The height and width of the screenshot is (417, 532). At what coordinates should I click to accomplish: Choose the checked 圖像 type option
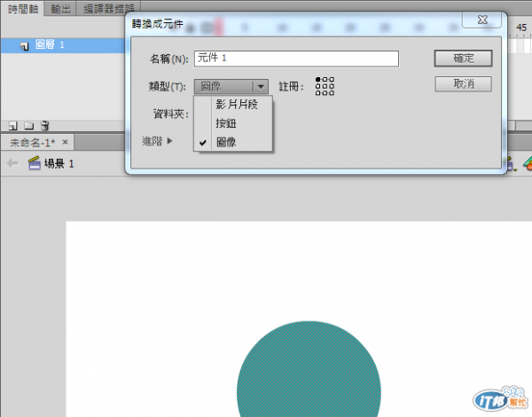[x=226, y=142]
